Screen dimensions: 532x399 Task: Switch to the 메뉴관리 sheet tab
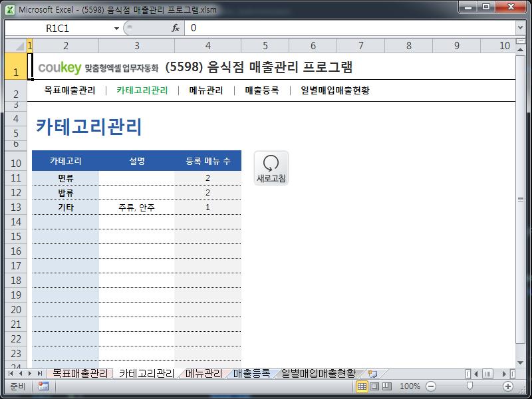[x=203, y=374]
